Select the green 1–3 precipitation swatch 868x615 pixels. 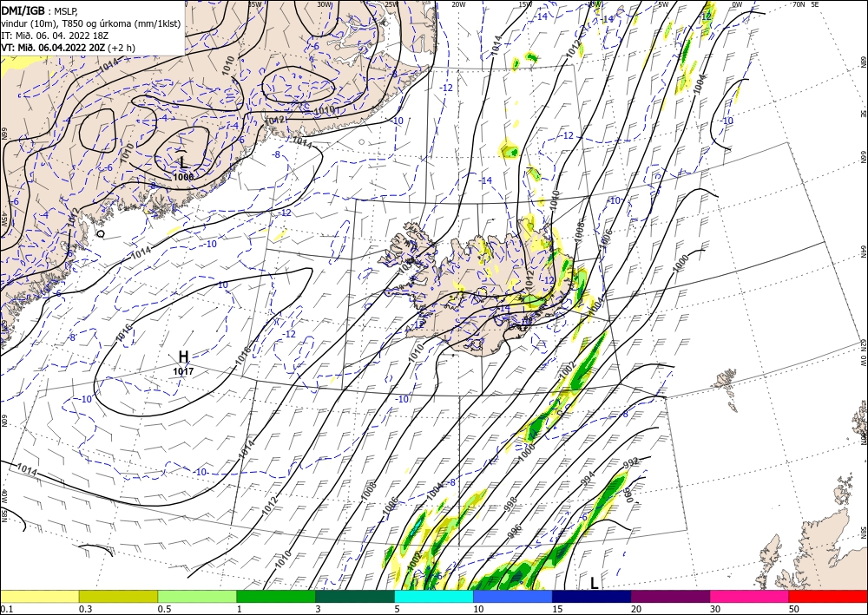tap(276, 596)
